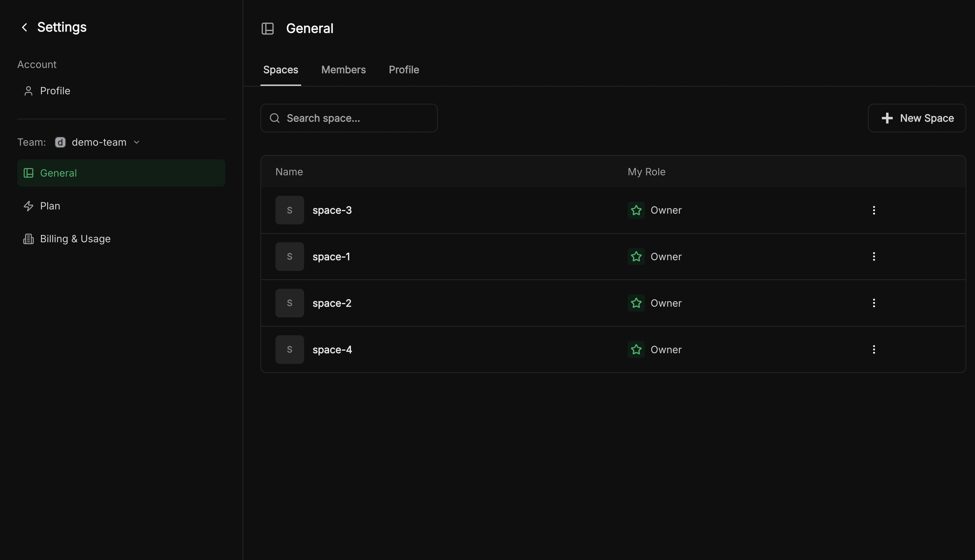The height and width of the screenshot is (560, 975).
Task: Open the three-dot menu for space-3
Action: 874,210
